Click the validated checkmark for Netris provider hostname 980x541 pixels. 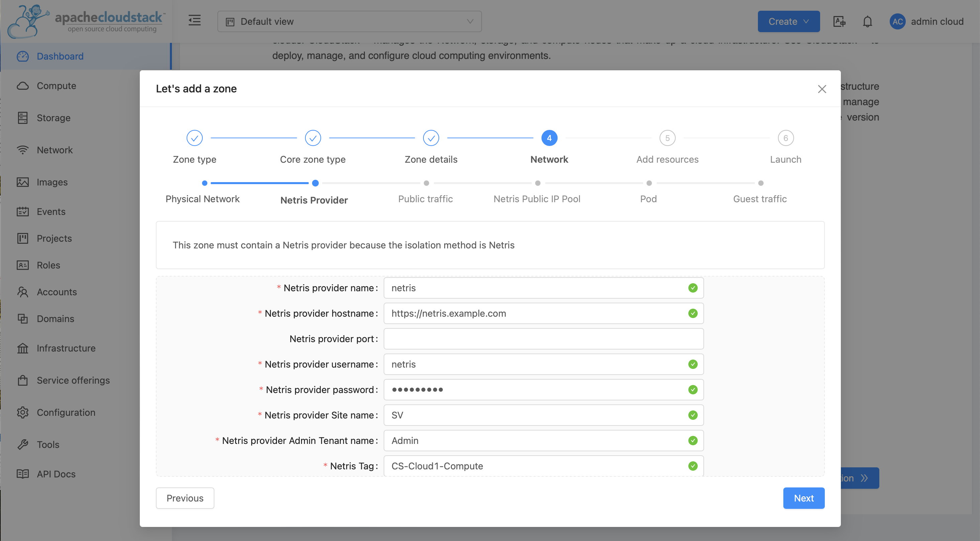[x=693, y=313]
